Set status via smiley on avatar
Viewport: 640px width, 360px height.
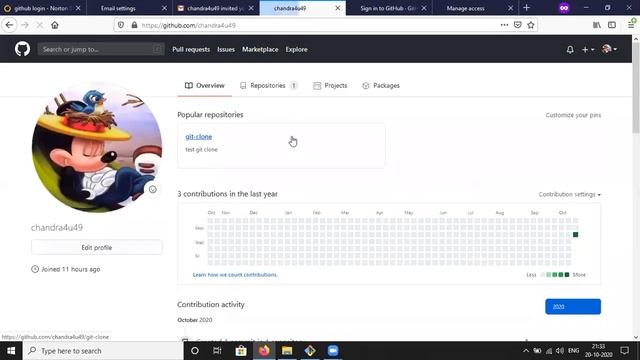pyautogui.click(x=153, y=189)
